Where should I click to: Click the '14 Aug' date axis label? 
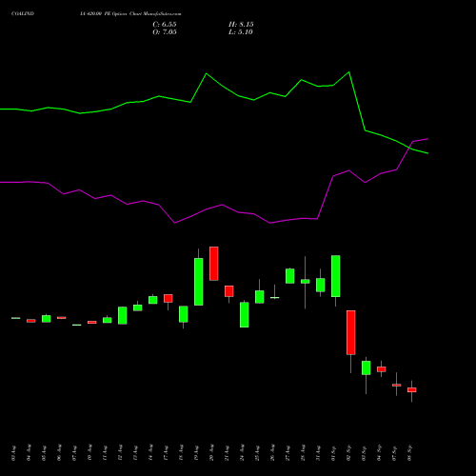(x=150, y=453)
